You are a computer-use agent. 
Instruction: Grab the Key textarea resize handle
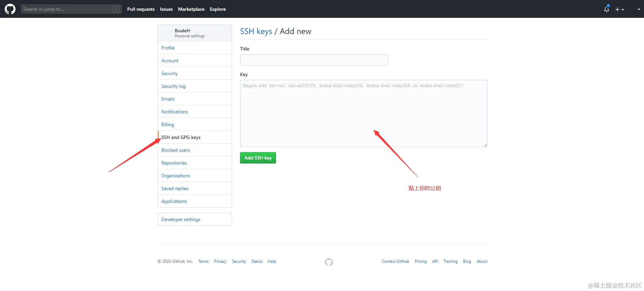485,145
